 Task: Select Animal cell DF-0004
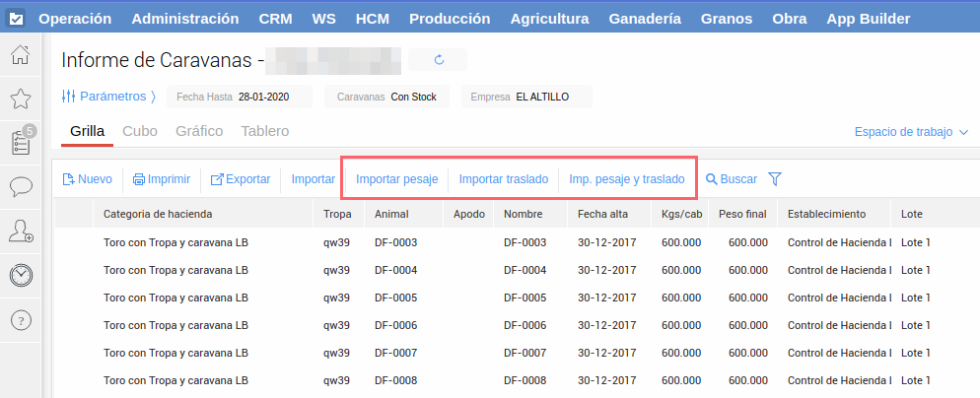[x=395, y=270]
